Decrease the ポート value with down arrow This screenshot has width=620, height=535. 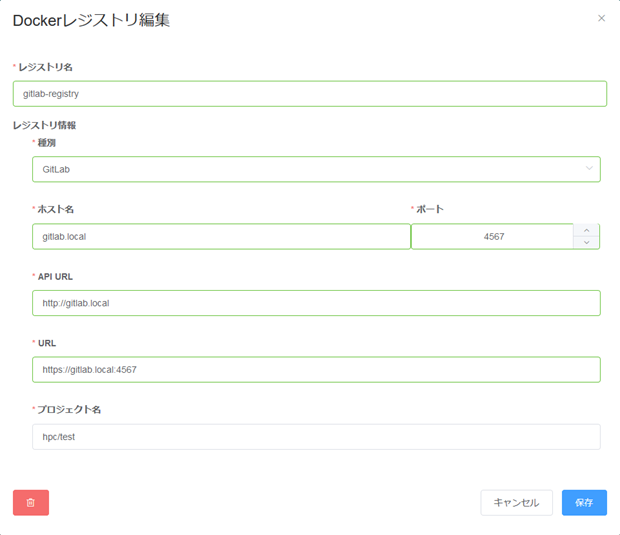click(586, 242)
